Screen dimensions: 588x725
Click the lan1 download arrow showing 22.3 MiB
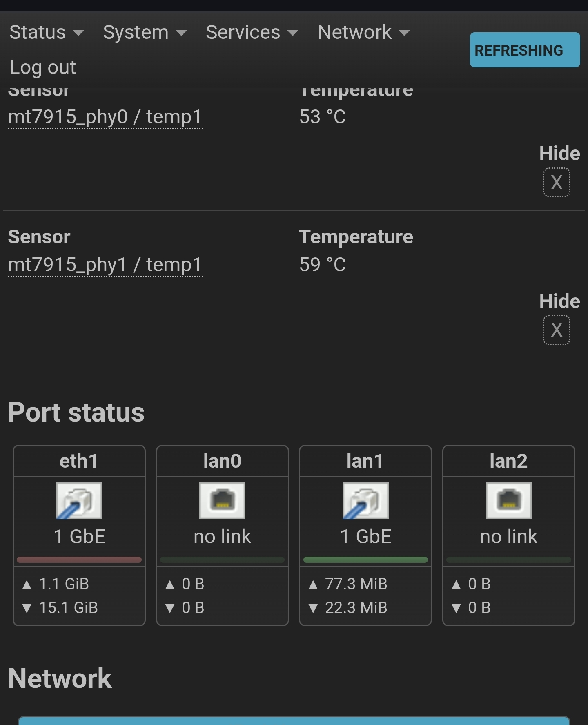(313, 608)
